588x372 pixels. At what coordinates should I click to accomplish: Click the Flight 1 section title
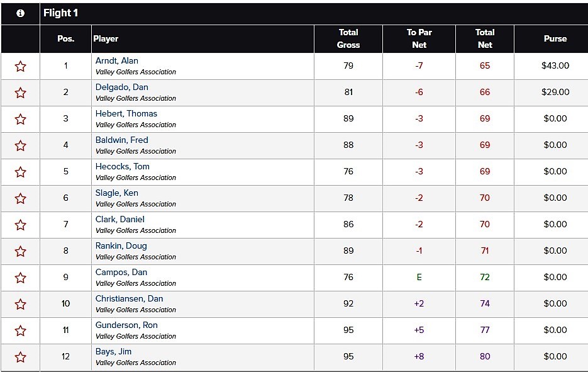click(x=60, y=13)
